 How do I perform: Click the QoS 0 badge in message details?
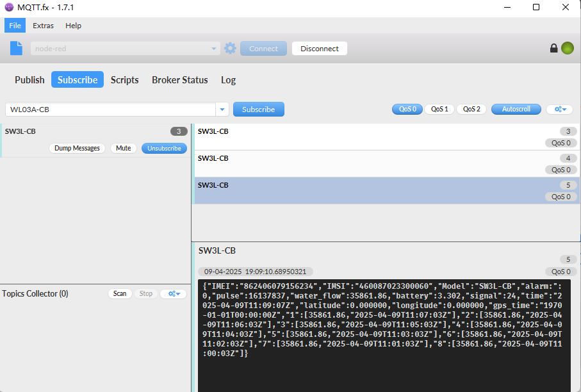tap(561, 272)
